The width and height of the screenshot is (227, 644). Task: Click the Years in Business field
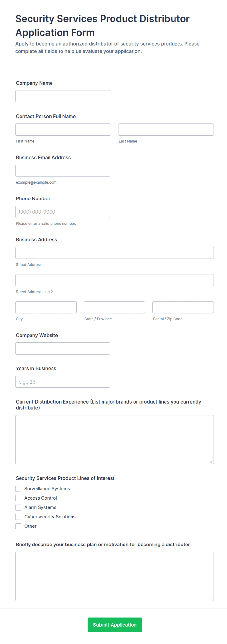pyautogui.click(x=62, y=382)
